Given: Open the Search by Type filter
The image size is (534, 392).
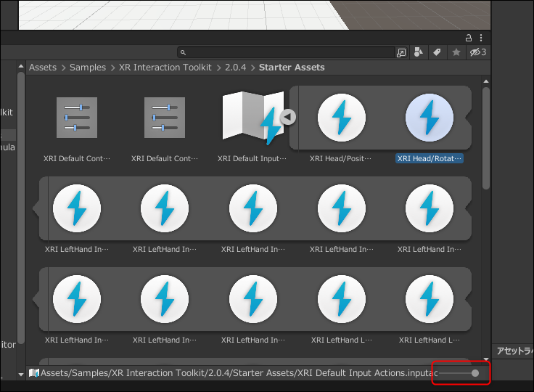Looking at the screenshot, I should pyautogui.click(x=418, y=52).
